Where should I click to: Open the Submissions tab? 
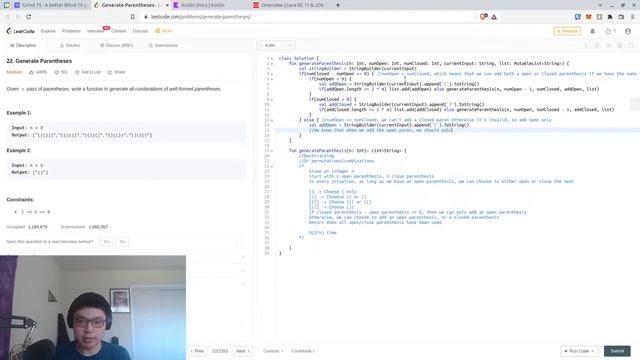(163, 45)
